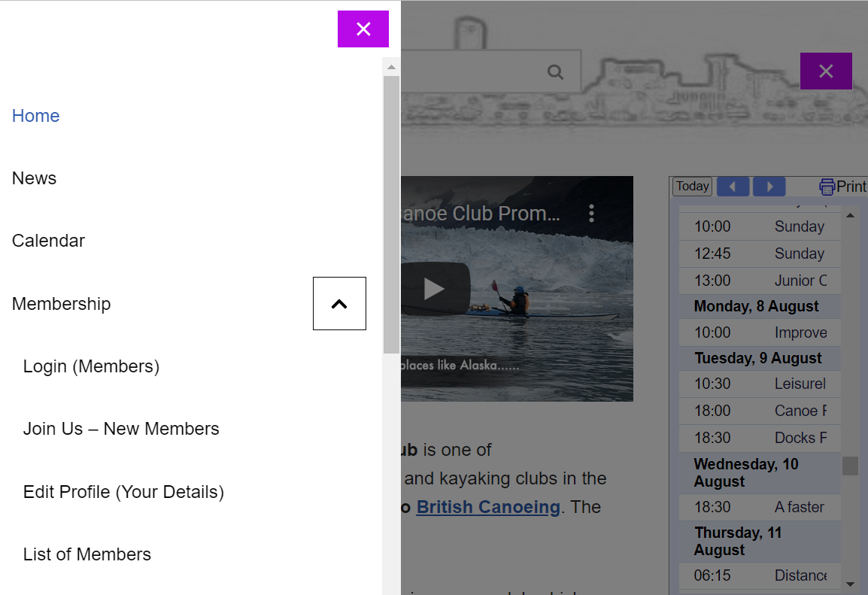Click the purple X on the page header
Image resolution: width=868 pixels, height=595 pixels.
pyautogui.click(x=826, y=71)
